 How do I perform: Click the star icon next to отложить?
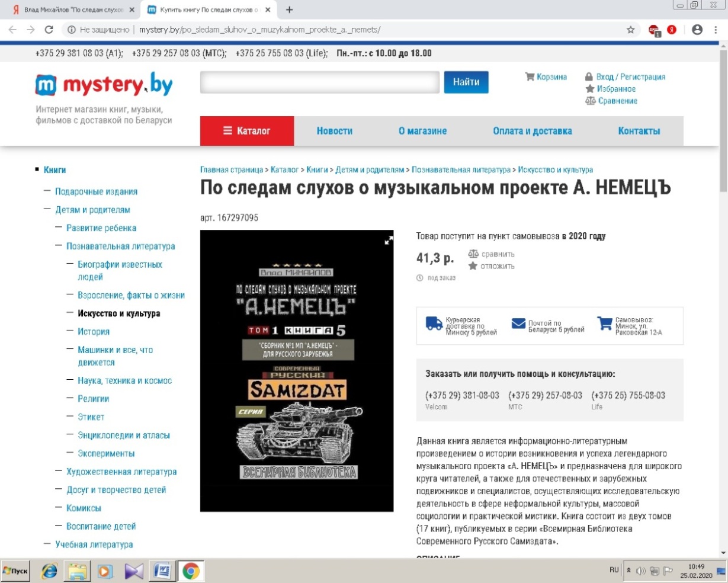pos(473,266)
